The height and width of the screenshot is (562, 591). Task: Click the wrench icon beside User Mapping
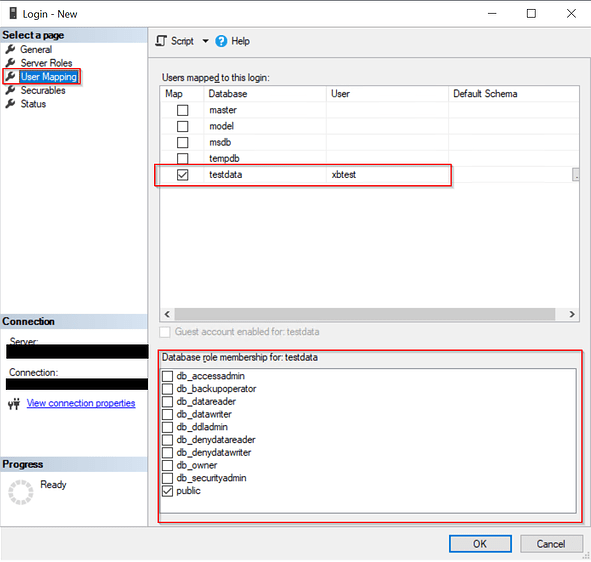click(x=11, y=77)
